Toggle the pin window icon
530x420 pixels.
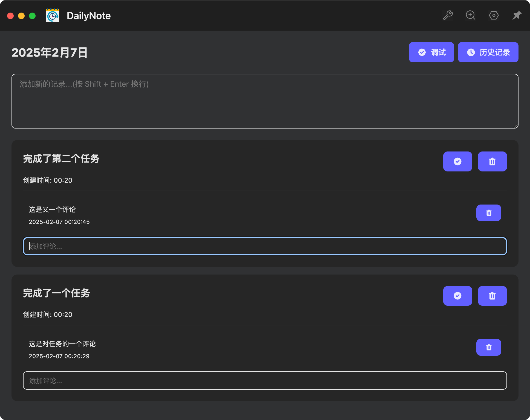[517, 15]
